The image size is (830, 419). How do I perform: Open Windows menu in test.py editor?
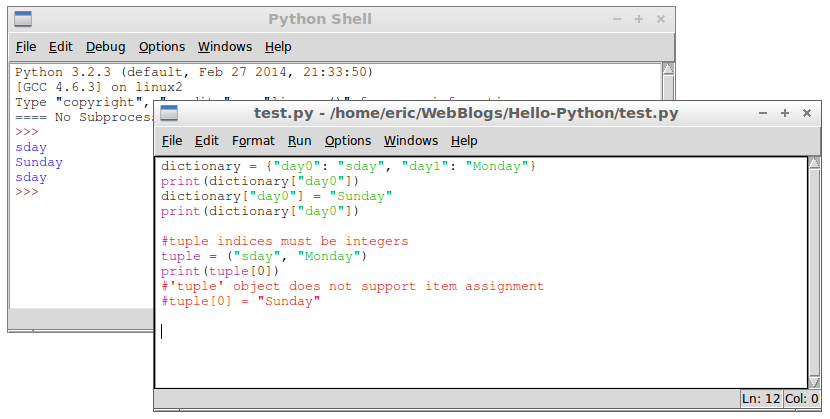pyautogui.click(x=411, y=141)
